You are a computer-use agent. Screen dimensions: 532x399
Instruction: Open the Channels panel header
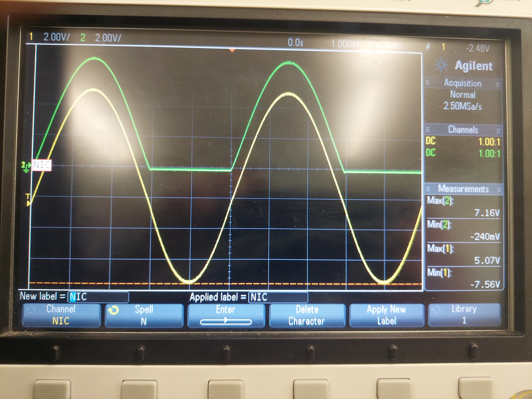click(x=463, y=130)
